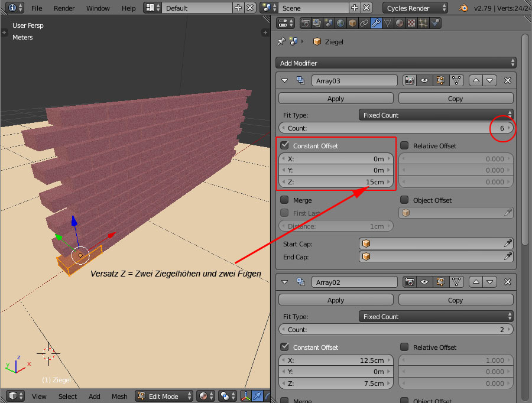The width and height of the screenshot is (532, 403).
Task: Collapse the Array02 modifier panel
Action: tap(284, 282)
